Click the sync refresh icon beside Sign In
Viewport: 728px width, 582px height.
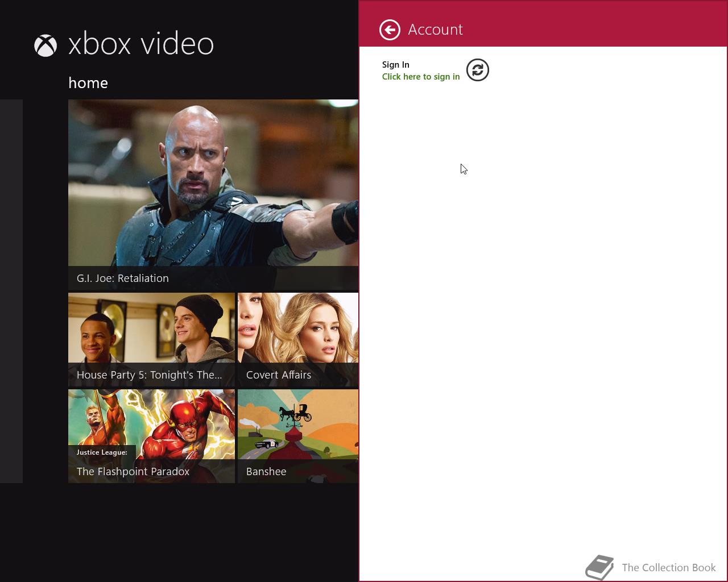[x=478, y=70]
